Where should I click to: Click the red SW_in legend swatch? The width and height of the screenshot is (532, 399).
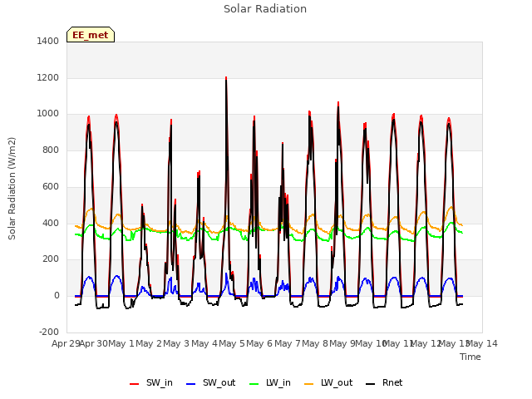pos(135,384)
